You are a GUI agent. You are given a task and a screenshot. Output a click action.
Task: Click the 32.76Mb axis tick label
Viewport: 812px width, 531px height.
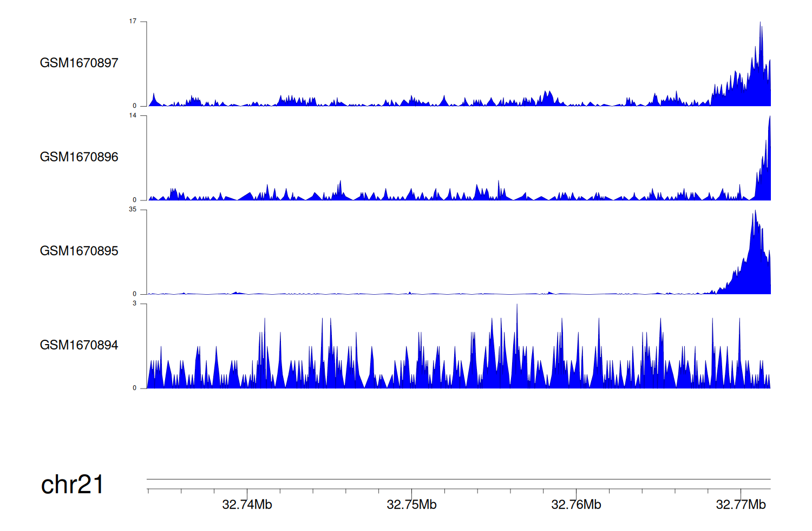point(576,504)
